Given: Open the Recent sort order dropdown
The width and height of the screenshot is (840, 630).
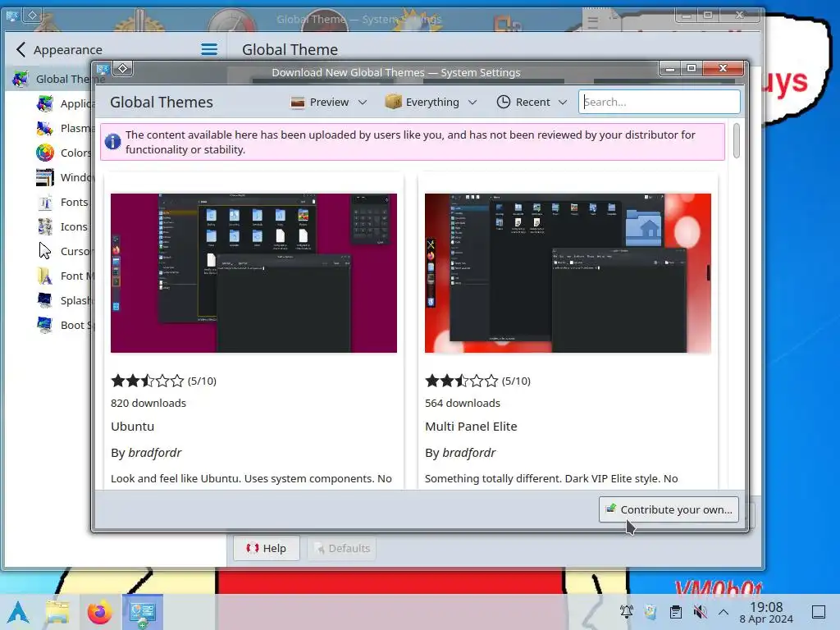Looking at the screenshot, I should point(532,102).
